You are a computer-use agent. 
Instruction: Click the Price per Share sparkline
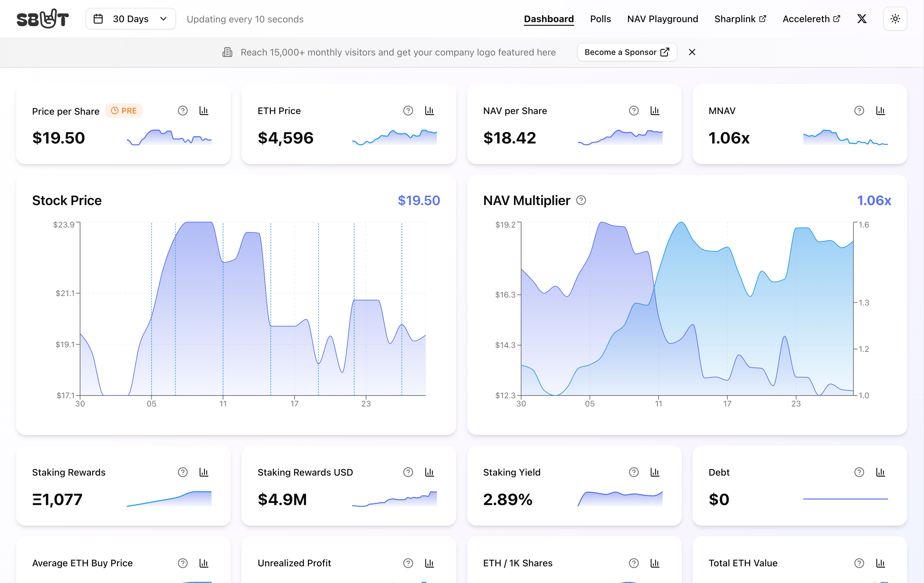[169, 137]
